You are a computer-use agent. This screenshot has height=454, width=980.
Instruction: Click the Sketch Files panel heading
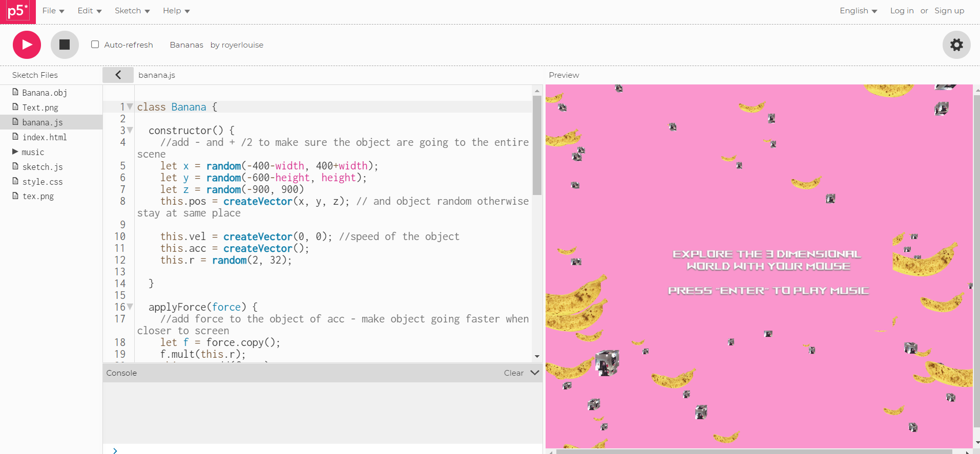[35, 75]
